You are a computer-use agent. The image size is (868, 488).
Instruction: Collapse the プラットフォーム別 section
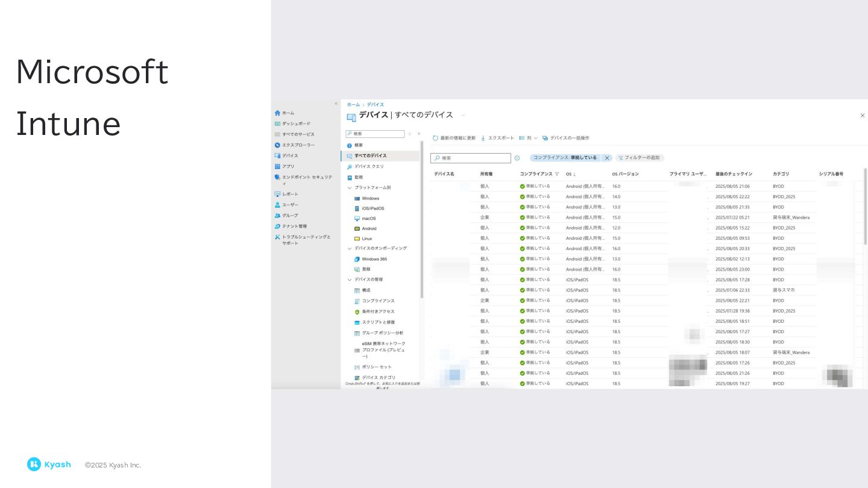[350, 187]
